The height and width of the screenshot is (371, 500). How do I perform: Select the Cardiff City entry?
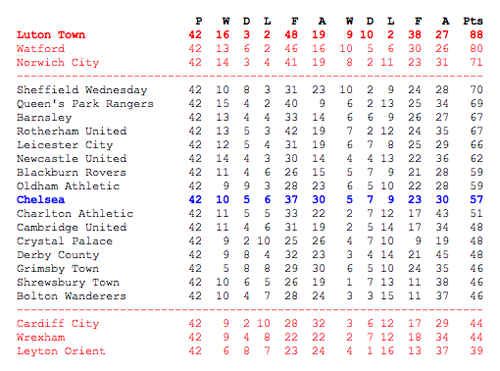click(x=58, y=324)
